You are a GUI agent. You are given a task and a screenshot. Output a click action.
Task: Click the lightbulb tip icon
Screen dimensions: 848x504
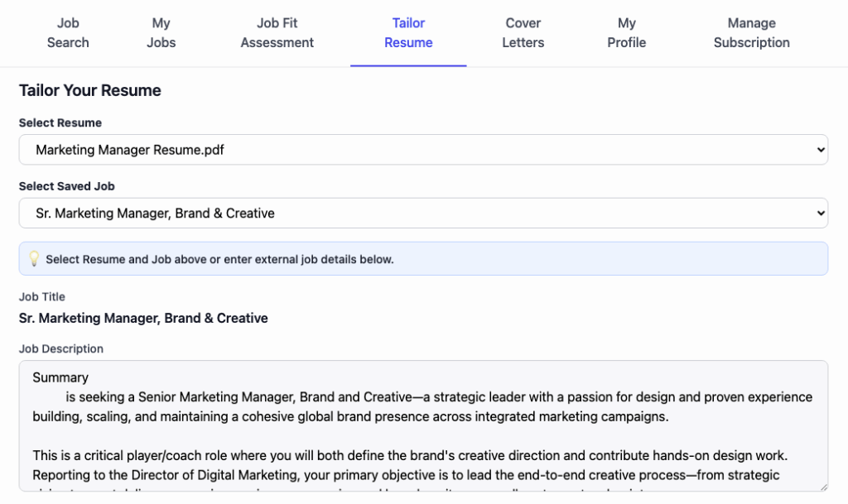tap(34, 259)
